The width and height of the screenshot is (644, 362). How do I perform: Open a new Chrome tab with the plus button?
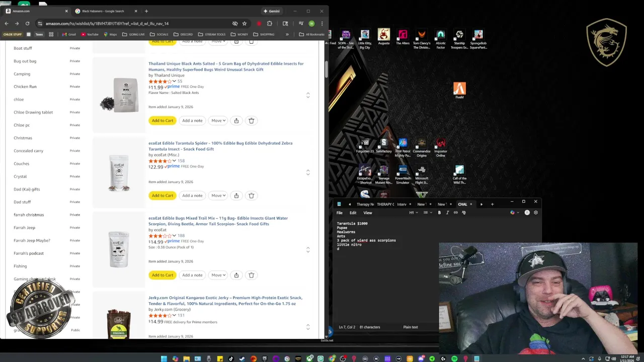pyautogui.click(x=146, y=11)
